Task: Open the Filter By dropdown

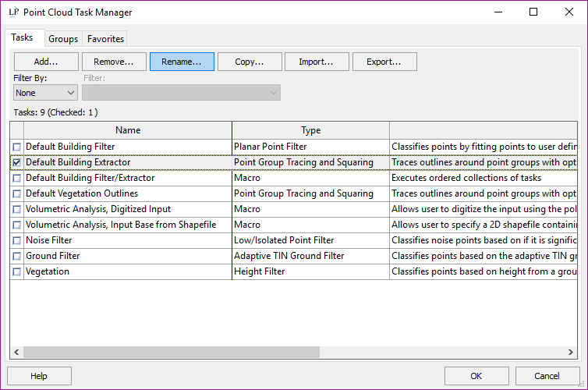Action: coord(45,93)
